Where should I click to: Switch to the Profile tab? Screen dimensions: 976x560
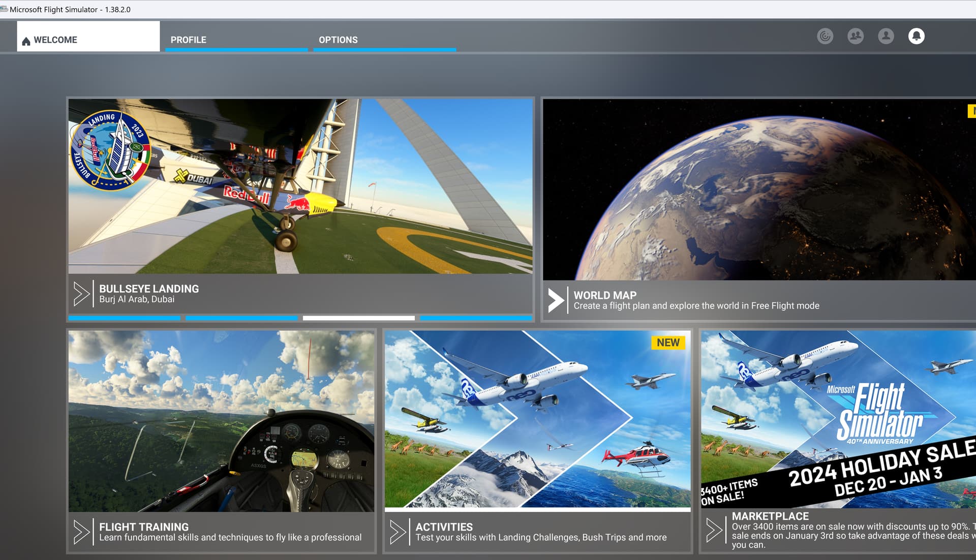click(236, 40)
